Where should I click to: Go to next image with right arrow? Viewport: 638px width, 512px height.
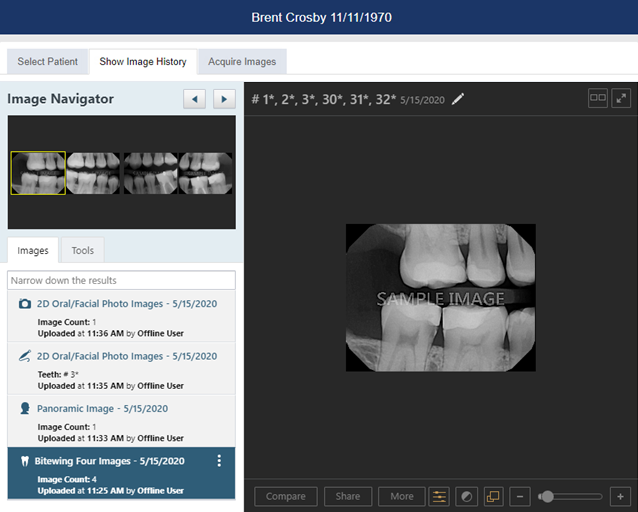click(224, 99)
